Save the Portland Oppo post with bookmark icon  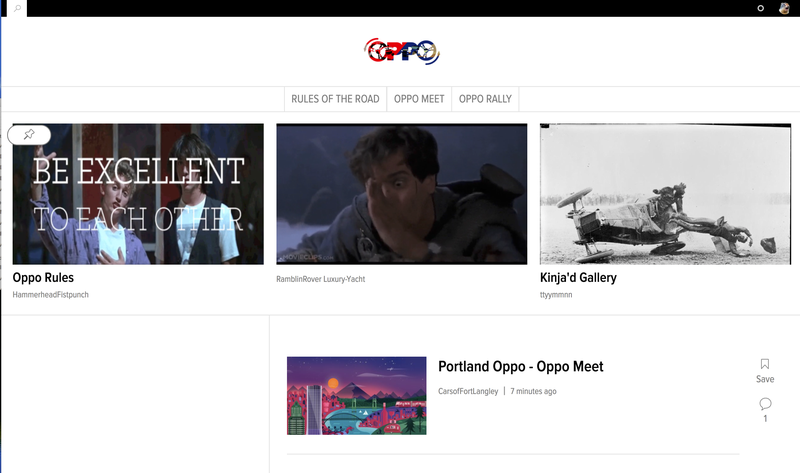(x=765, y=364)
